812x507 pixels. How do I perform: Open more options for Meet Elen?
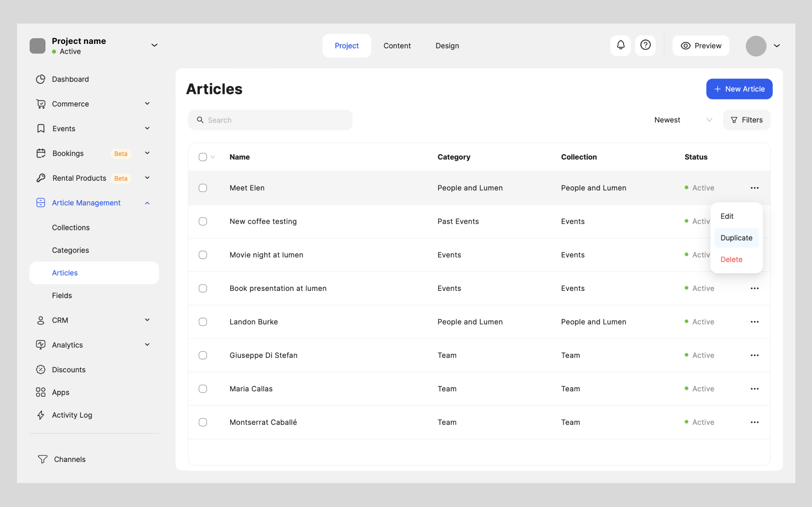pyautogui.click(x=755, y=188)
